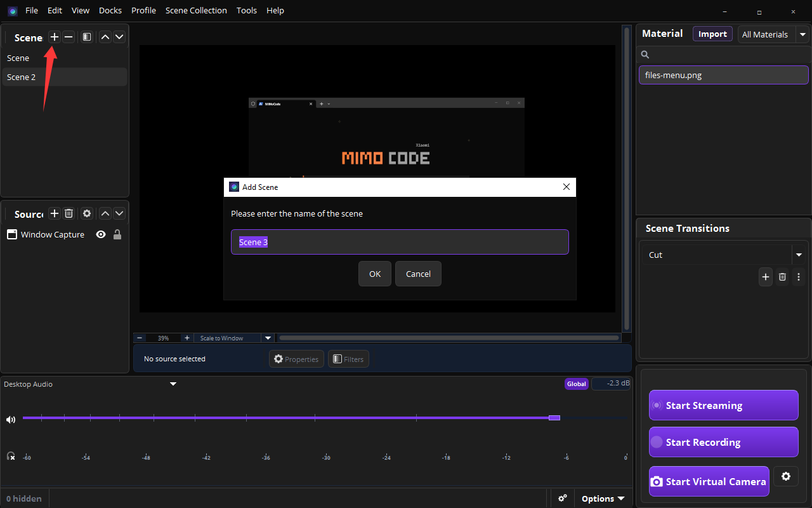Open scene filters icon in Scenes panel
Screen dimensions: 812x508
[x=87, y=37]
